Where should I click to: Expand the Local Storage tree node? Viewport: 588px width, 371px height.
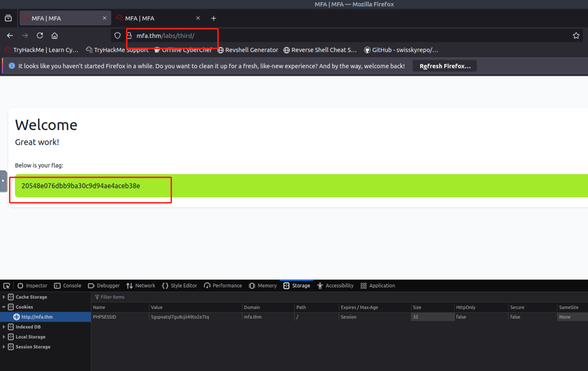tap(4, 337)
